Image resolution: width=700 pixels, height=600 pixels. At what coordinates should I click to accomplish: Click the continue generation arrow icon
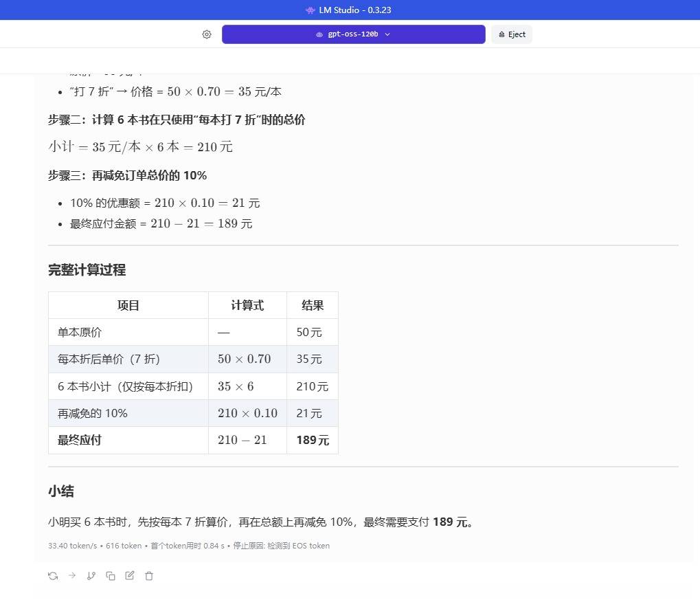[x=72, y=576]
